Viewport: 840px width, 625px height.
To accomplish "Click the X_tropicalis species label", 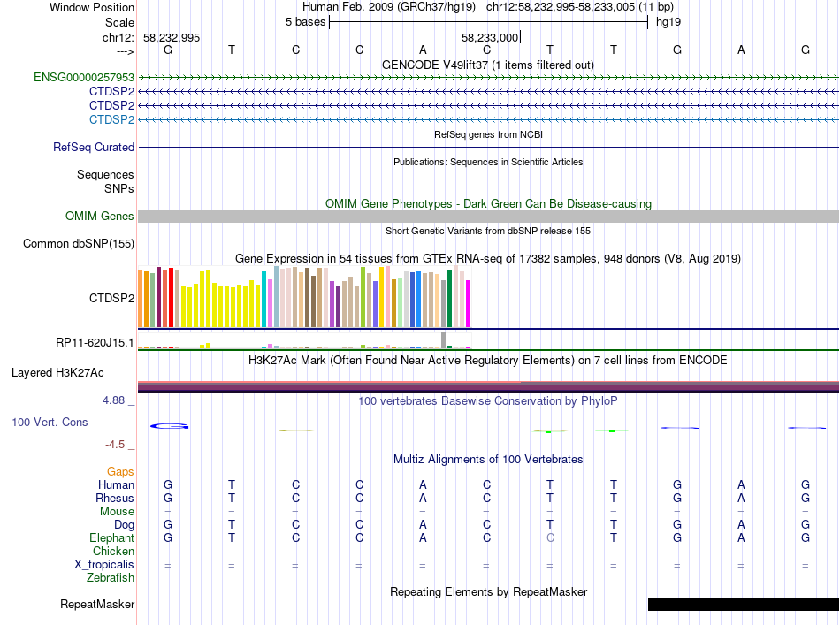I will pos(104,565).
